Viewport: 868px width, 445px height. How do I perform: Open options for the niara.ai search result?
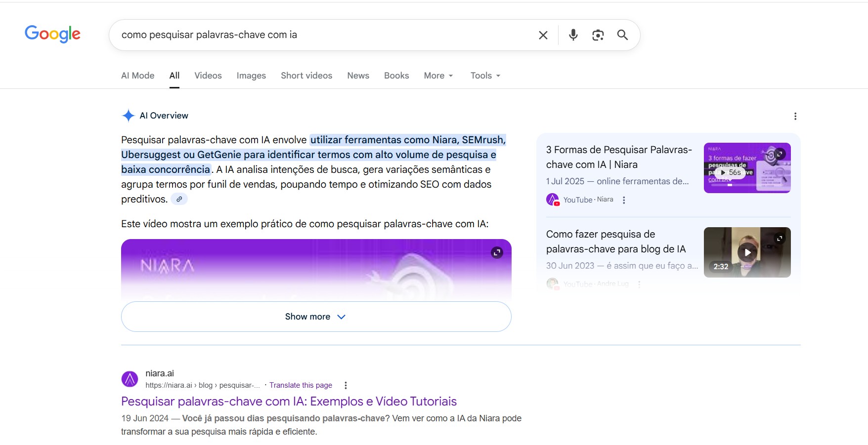point(346,385)
